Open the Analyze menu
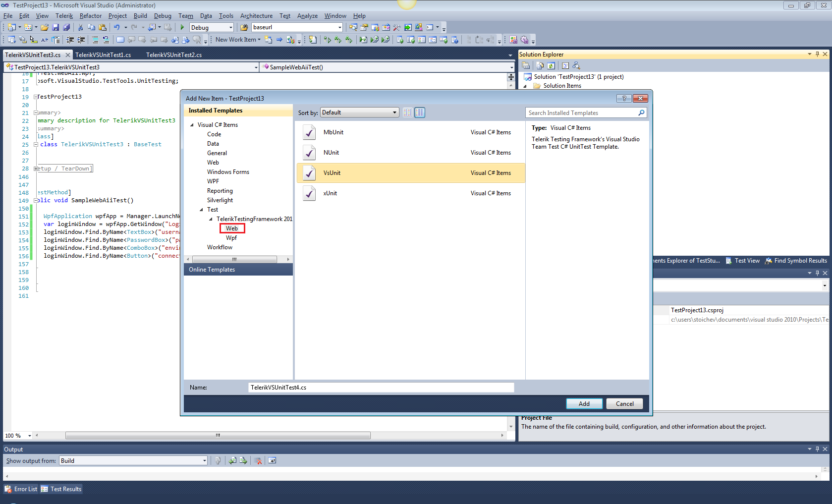 point(307,16)
